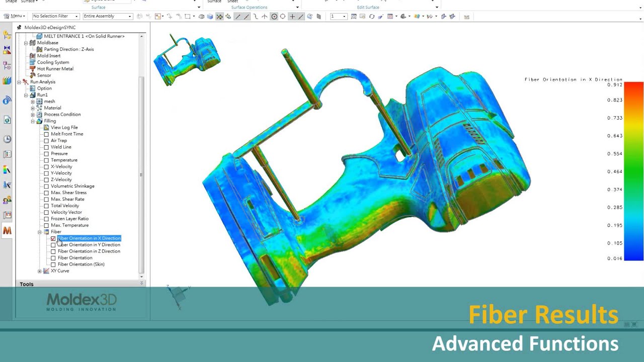644x362 pixels.
Task: Open the No Selection Filter dropdown
Action: tap(55, 16)
